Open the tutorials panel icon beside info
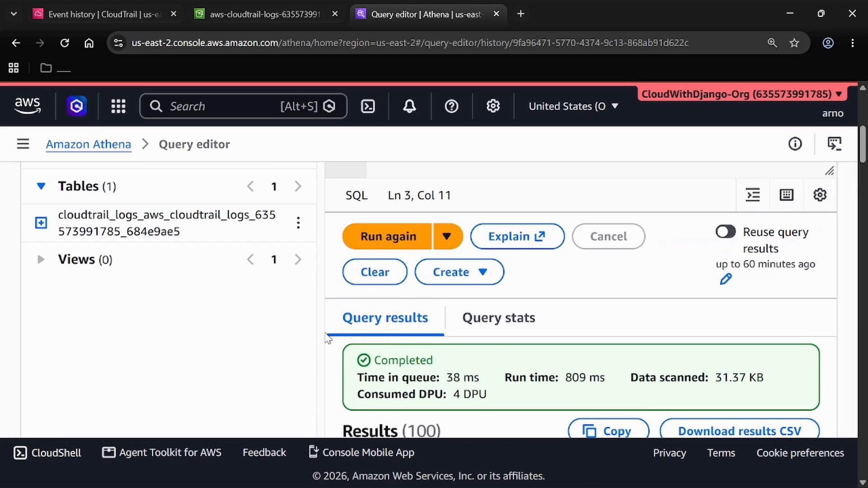Image resolution: width=868 pixels, height=488 pixels. [835, 144]
